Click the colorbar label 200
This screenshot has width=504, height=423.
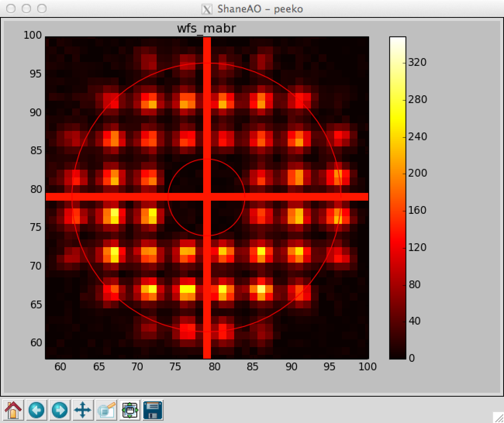click(x=417, y=173)
